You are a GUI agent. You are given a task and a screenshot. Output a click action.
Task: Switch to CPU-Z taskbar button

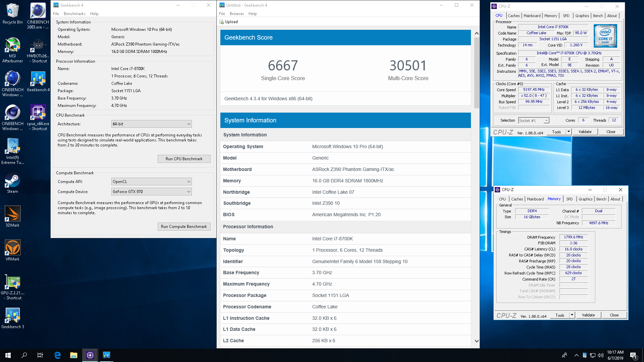90,355
